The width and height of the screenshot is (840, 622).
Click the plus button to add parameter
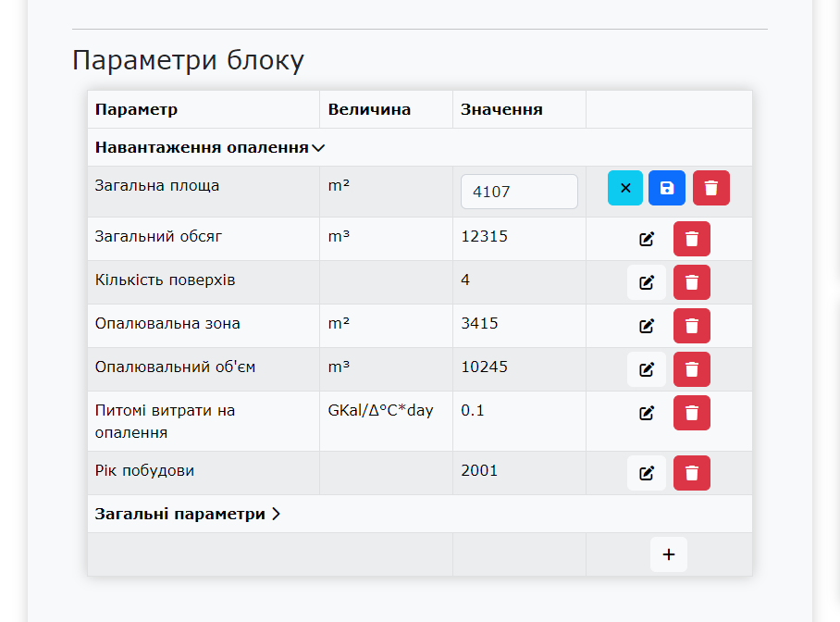669,554
